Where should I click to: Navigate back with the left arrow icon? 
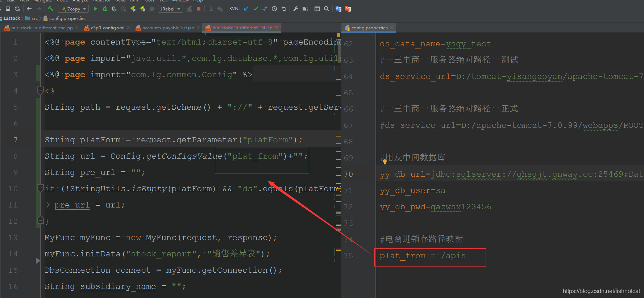tap(29, 9)
